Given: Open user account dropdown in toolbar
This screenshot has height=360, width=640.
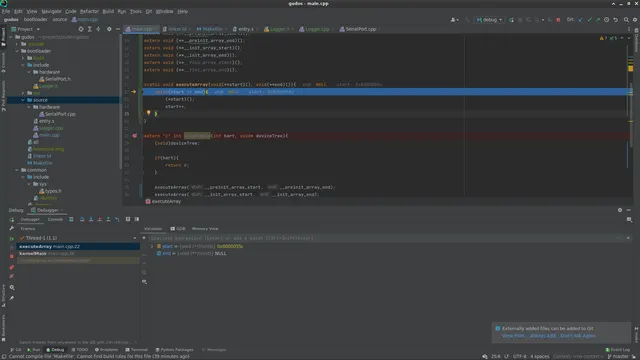Looking at the screenshot, I should coord(454,20).
